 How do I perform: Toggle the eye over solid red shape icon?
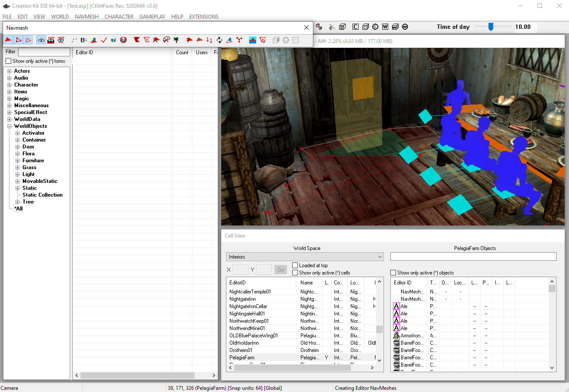pyautogui.click(x=51, y=40)
